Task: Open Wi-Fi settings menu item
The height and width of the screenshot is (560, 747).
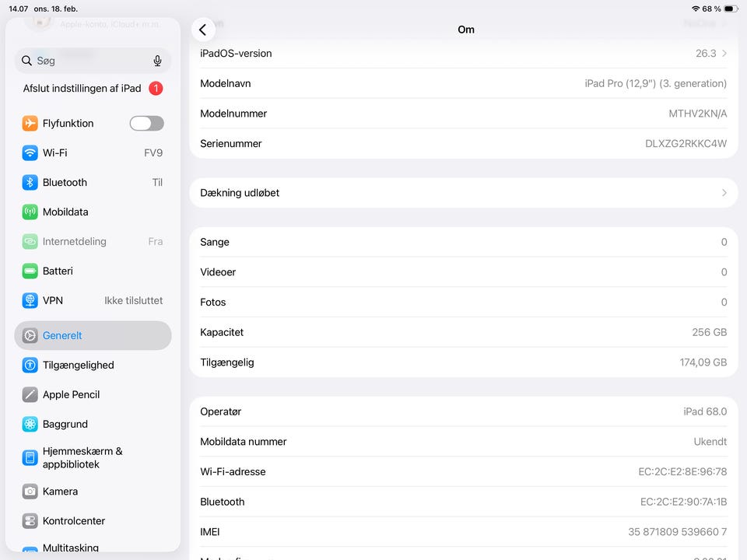Action: [x=93, y=153]
